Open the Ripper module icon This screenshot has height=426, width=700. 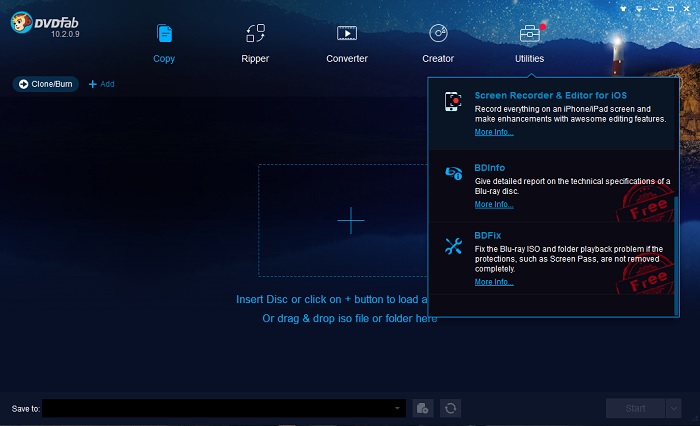255,33
